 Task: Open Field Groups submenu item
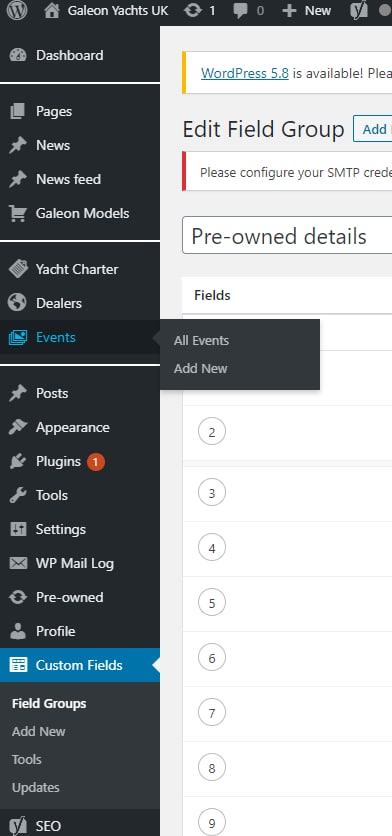pyautogui.click(x=49, y=704)
